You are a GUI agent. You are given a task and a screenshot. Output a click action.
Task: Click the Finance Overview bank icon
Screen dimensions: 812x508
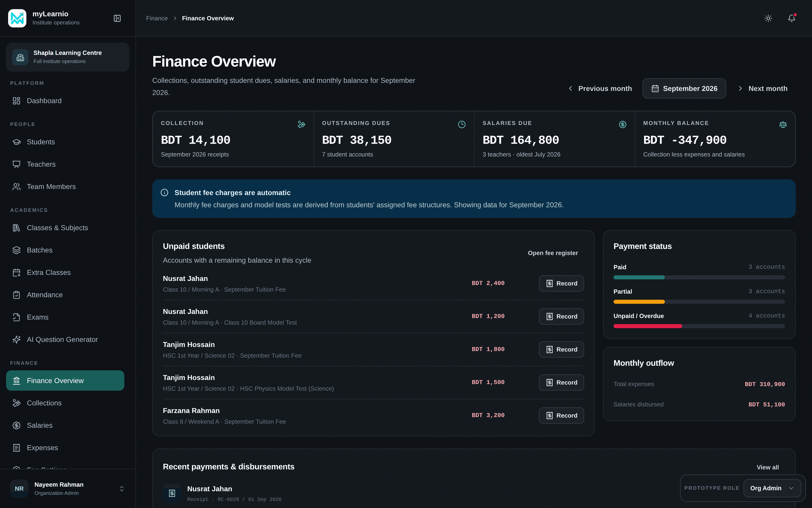pyautogui.click(x=16, y=381)
